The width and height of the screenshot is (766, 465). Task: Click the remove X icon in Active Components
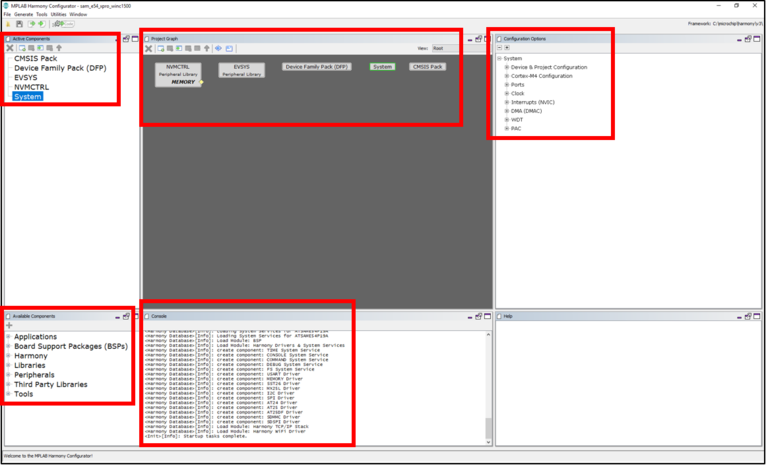click(x=10, y=48)
